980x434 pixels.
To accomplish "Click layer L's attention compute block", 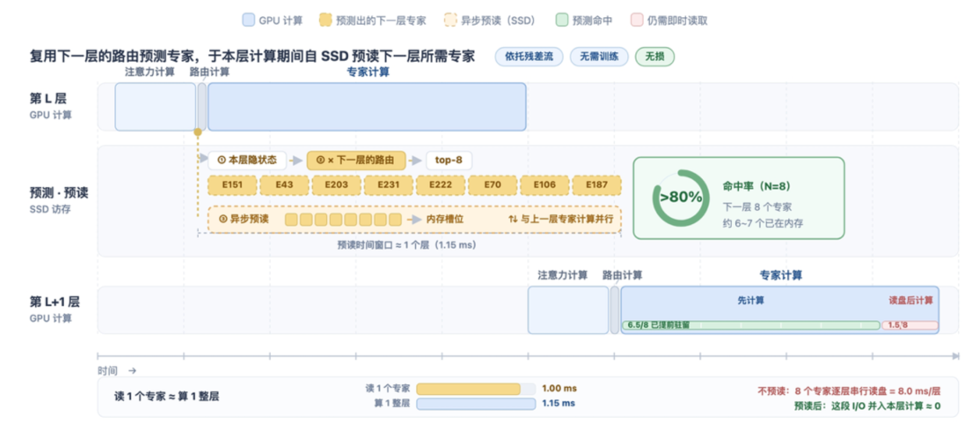I will pyautogui.click(x=155, y=107).
